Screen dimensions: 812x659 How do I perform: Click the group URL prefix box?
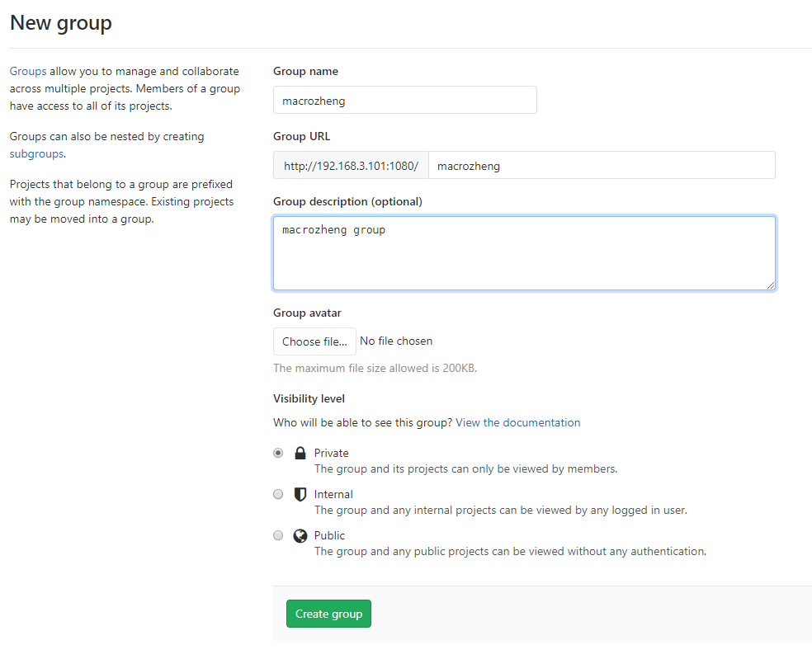tap(351, 165)
